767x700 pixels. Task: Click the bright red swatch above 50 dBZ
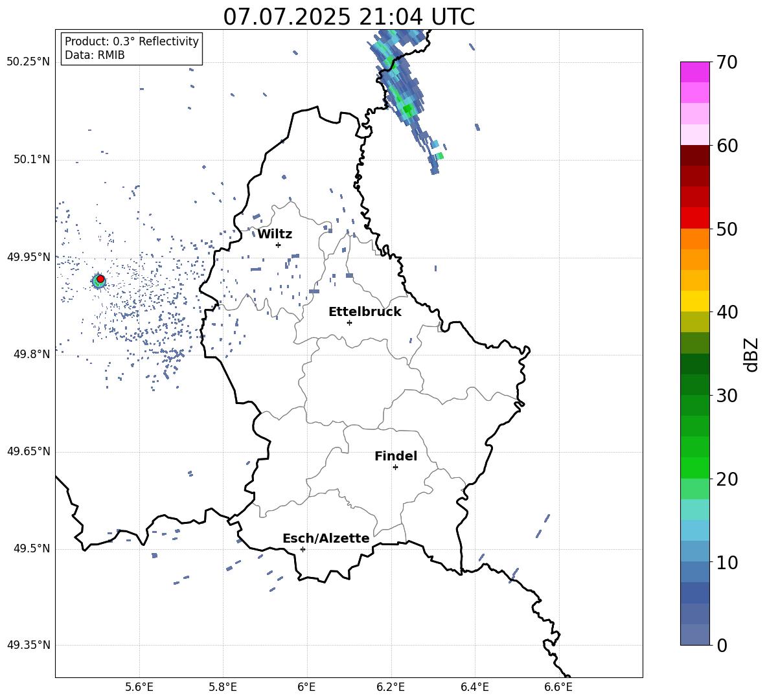(x=694, y=218)
